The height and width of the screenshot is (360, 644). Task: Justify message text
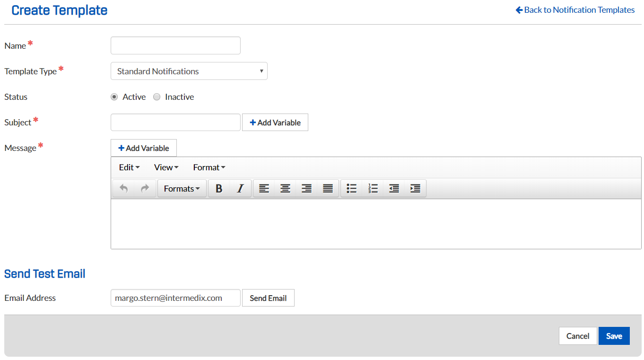(328, 188)
